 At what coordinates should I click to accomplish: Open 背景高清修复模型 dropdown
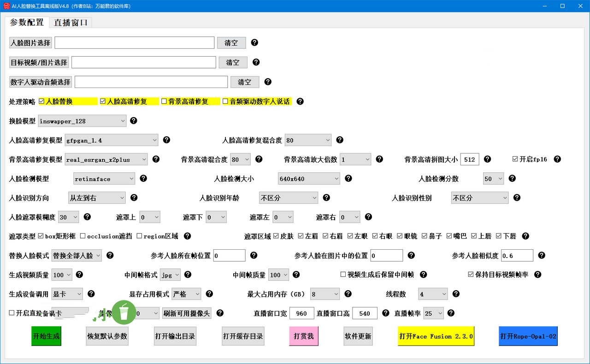click(x=106, y=159)
